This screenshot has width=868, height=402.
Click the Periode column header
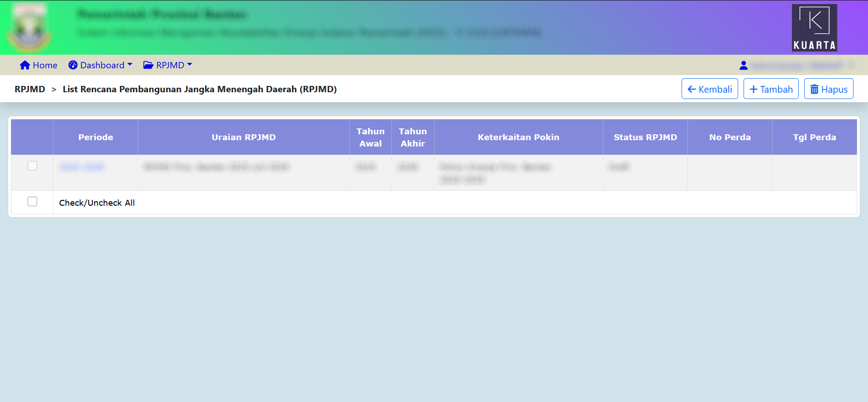[95, 137]
